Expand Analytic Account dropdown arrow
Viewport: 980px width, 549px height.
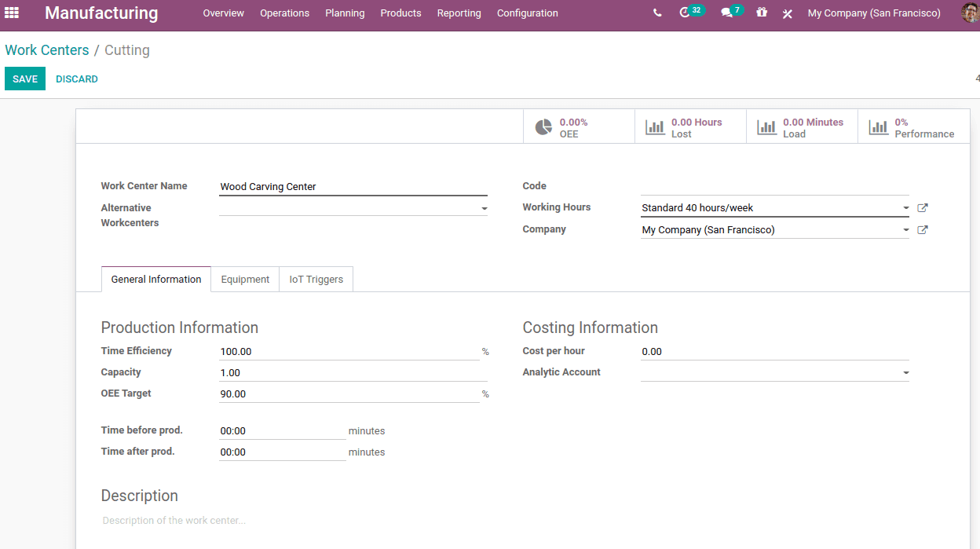click(x=906, y=373)
